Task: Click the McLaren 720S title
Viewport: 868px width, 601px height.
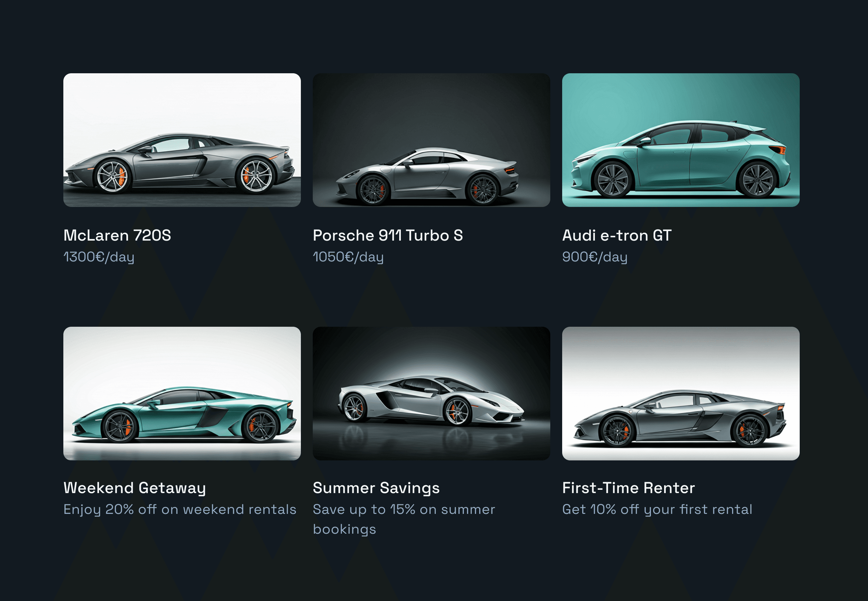Action: (117, 235)
